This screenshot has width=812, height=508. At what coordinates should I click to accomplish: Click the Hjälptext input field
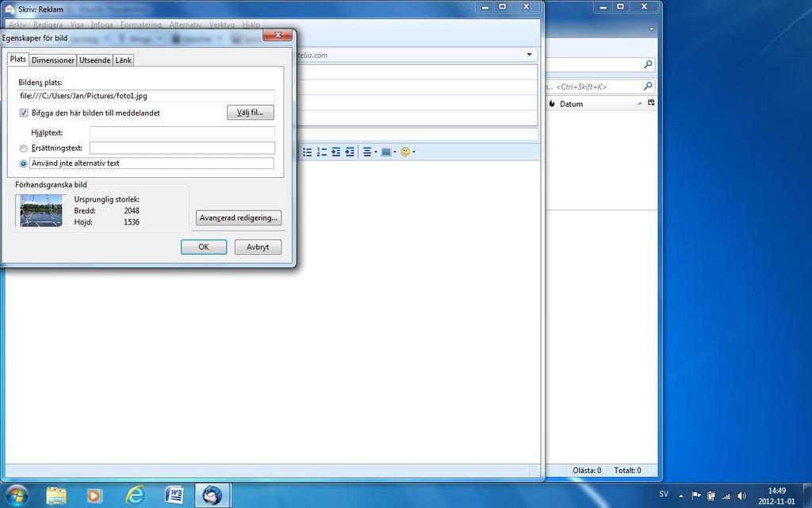click(x=182, y=133)
